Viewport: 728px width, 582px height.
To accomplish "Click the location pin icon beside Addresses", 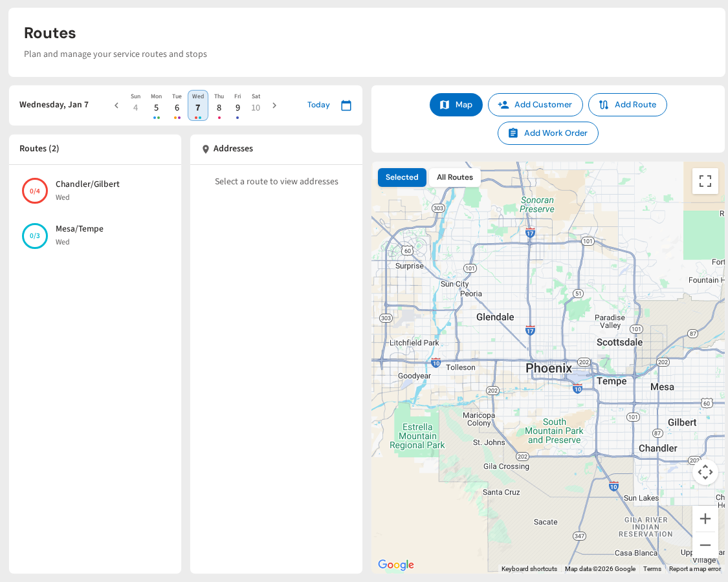I will [x=206, y=149].
